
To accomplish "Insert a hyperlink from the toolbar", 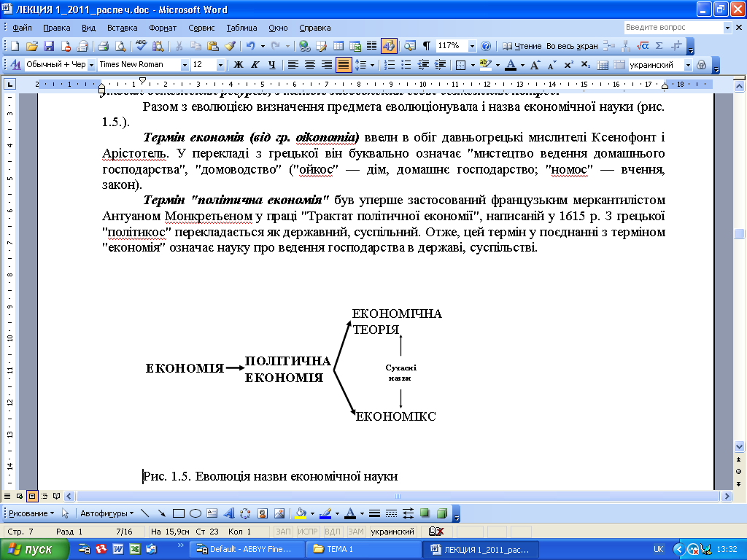I will click(x=305, y=46).
